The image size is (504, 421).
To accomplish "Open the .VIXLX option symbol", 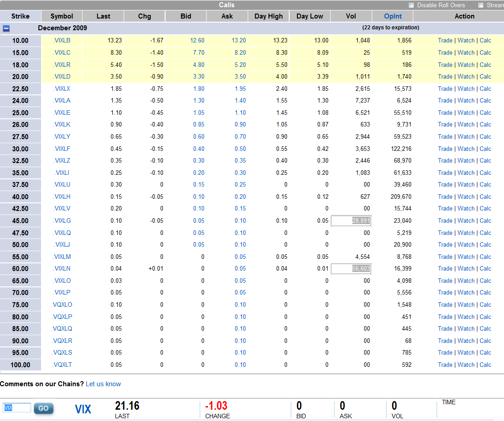I will coord(62,89).
